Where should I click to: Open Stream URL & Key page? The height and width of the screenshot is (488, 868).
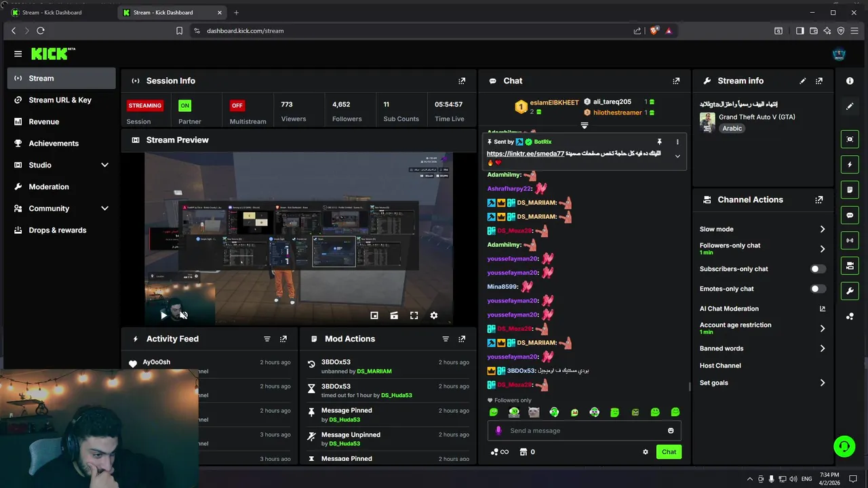tap(62, 100)
